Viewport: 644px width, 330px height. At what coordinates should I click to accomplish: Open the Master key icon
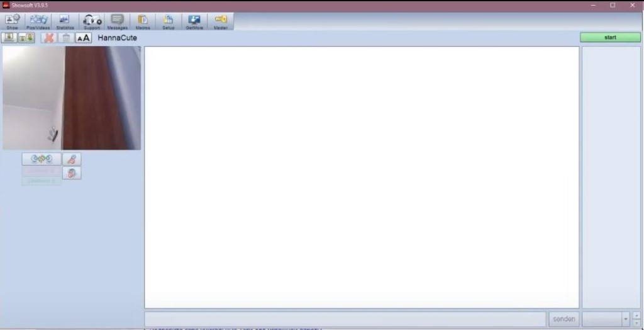tap(221, 21)
